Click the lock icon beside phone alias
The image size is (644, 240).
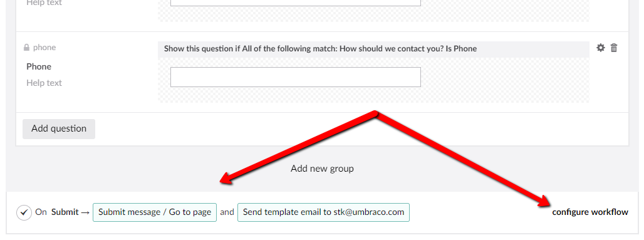pos(27,48)
